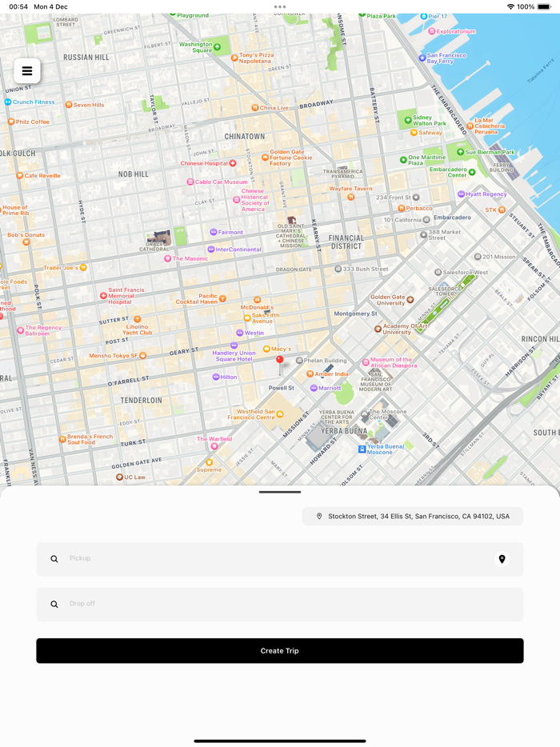Tap the Yerba Buena/Moscone transit marker
Image resolution: width=560 pixels, height=747 pixels.
362,449
